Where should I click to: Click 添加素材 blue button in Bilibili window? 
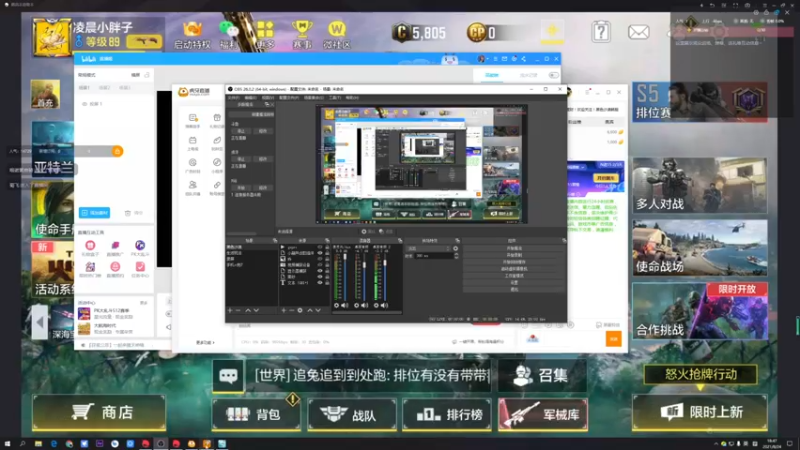click(94, 213)
